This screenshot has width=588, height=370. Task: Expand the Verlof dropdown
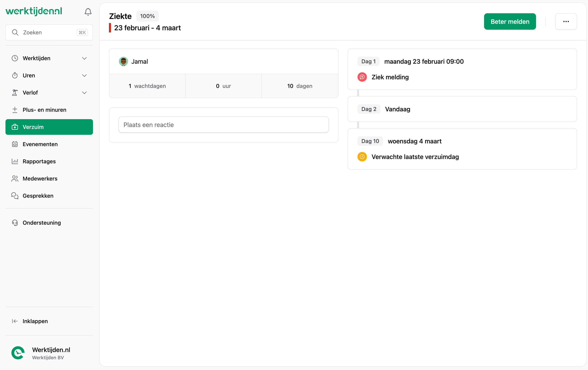[84, 93]
